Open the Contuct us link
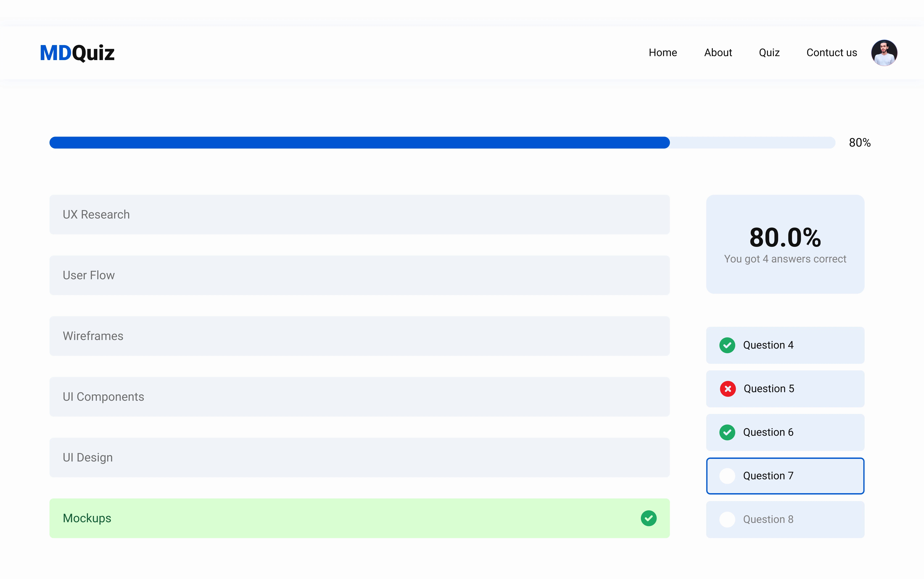924x579 pixels. 831,53
